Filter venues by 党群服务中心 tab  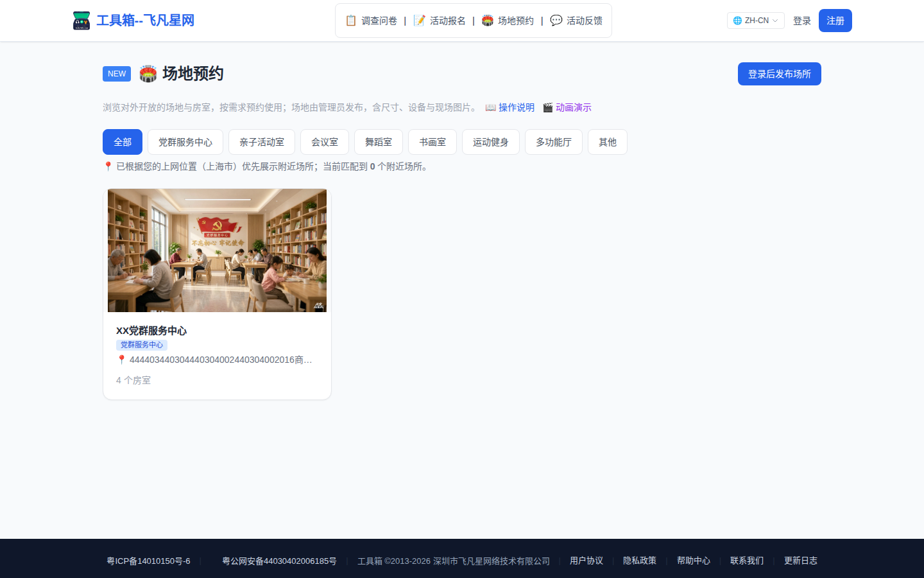click(185, 142)
